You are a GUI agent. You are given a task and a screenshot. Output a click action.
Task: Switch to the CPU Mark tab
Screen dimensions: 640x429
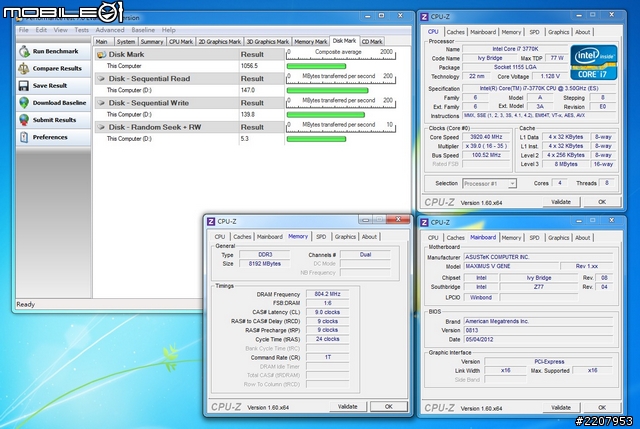(181, 42)
